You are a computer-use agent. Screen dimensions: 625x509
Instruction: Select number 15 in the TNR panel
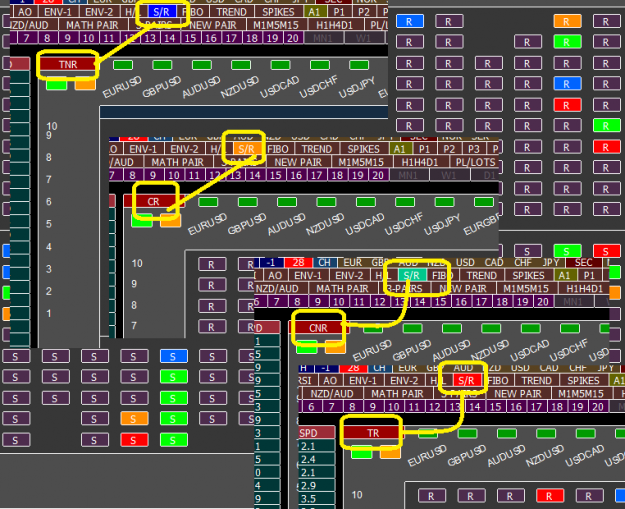[191, 38]
